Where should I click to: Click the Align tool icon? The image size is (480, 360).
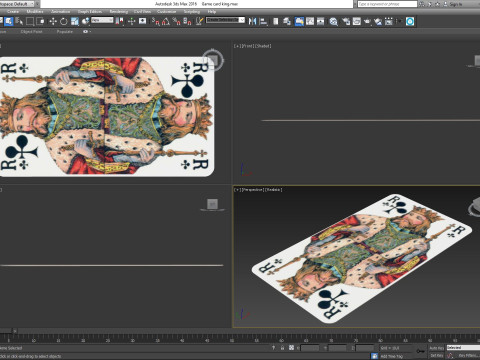point(263,21)
